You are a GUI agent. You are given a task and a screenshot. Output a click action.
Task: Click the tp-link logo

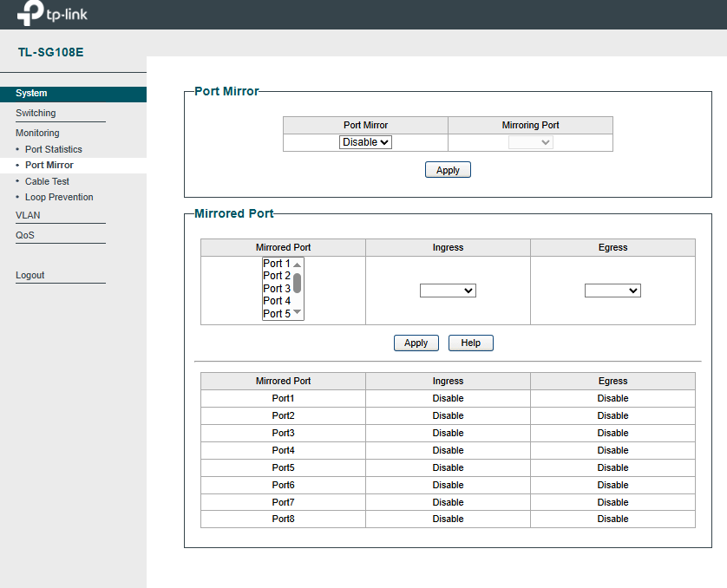tap(52, 13)
